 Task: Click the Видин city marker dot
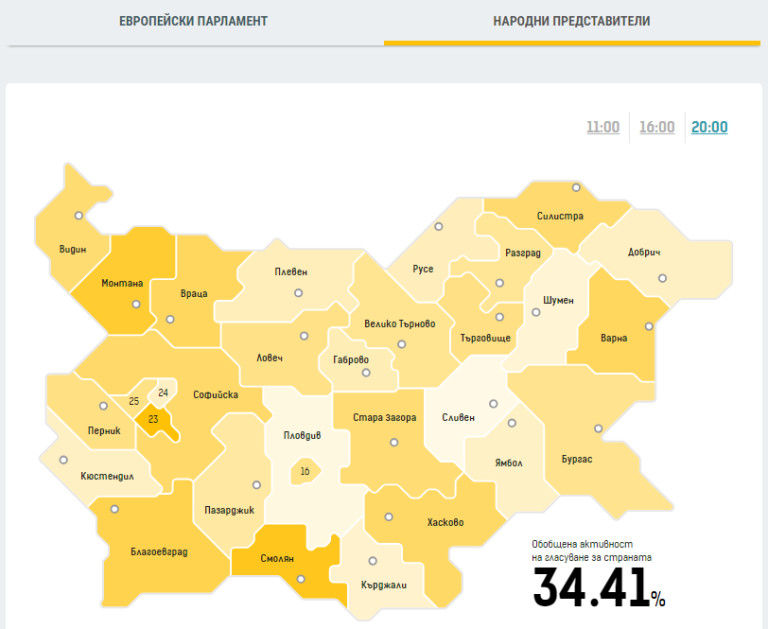[x=78, y=215]
